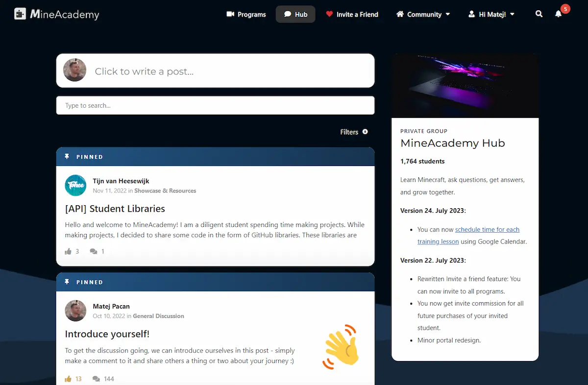
Task: Click the group cover laptop image
Action: (465, 86)
